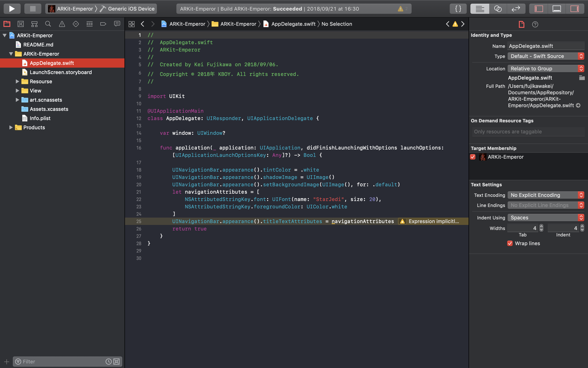Jump to previous issue arrow

tap(448, 24)
